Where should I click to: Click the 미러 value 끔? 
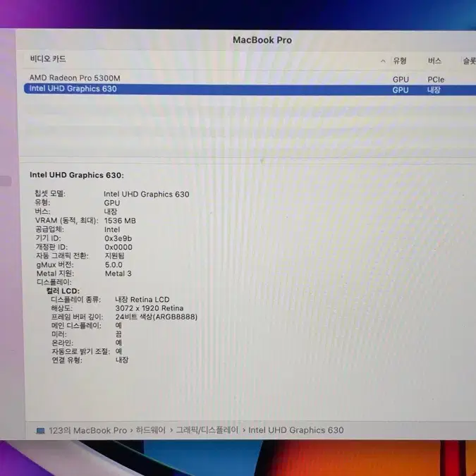point(118,334)
